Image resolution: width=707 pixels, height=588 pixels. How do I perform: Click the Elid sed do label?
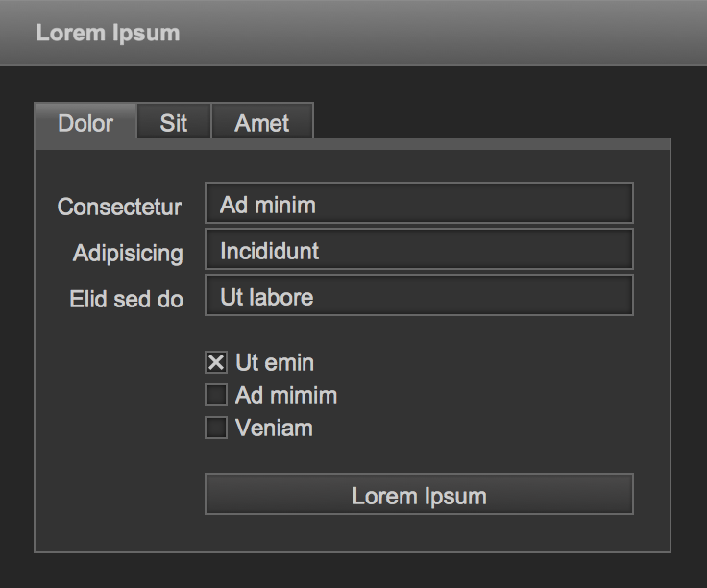tap(126, 299)
